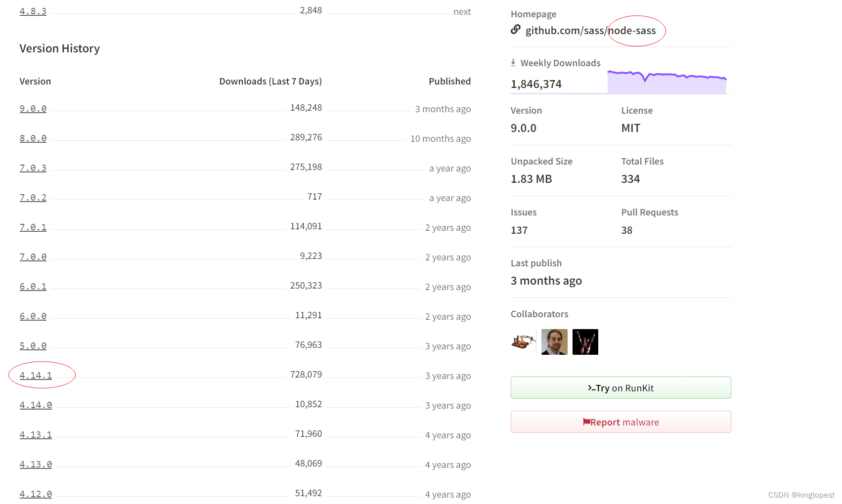Click the Try on RunKit button
This screenshot has height=504, width=842.
coord(620,388)
